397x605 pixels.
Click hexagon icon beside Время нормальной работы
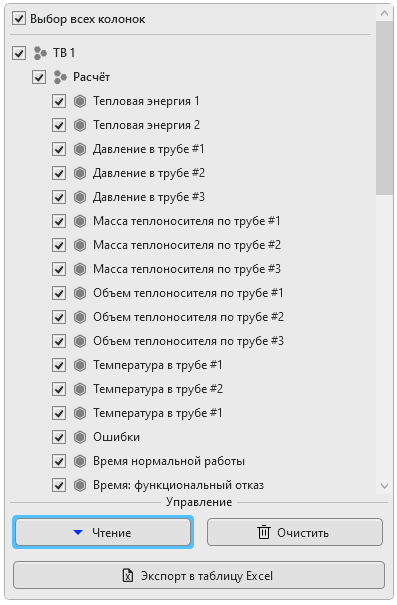(80, 461)
